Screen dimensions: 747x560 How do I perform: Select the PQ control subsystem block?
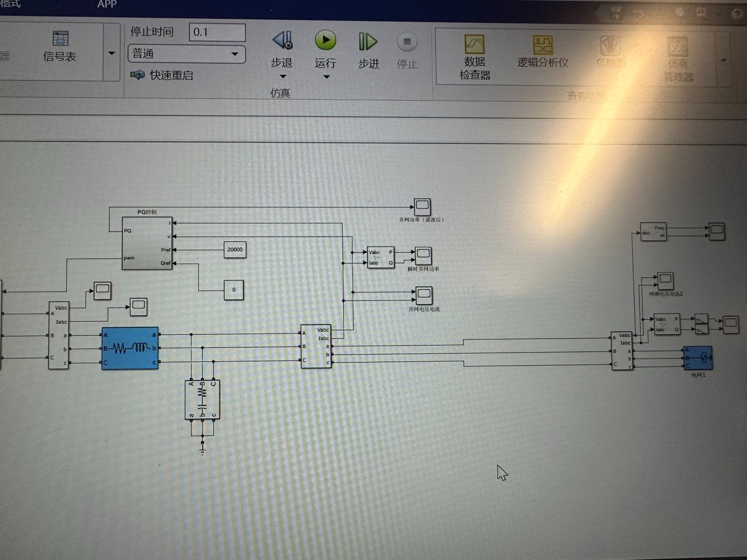pyautogui.click(x=147, y=243)
